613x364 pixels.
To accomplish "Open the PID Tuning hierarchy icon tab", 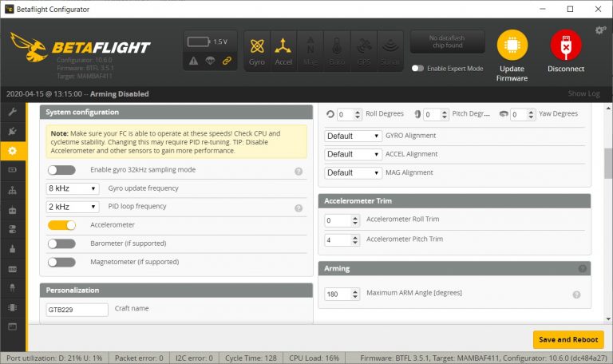I will point(13,191).
